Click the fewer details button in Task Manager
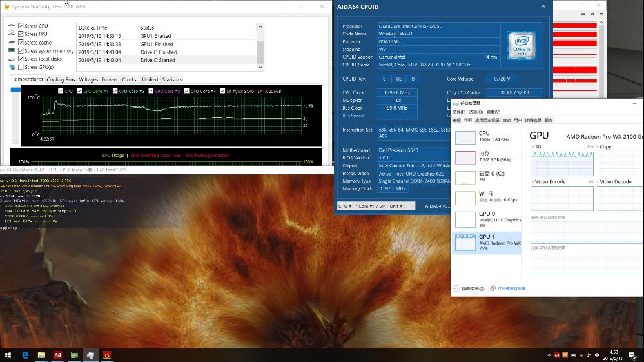 457,288
